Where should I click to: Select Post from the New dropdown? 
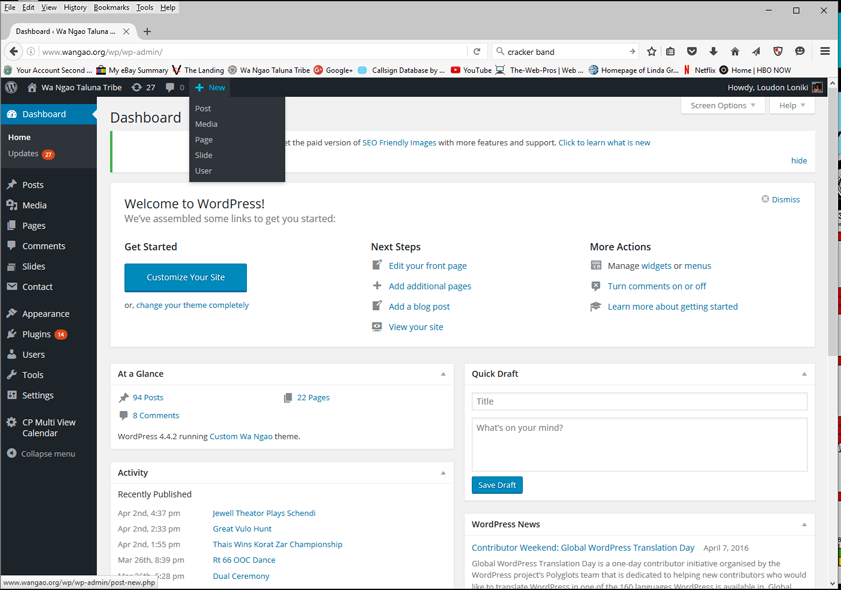click(237, 108)
